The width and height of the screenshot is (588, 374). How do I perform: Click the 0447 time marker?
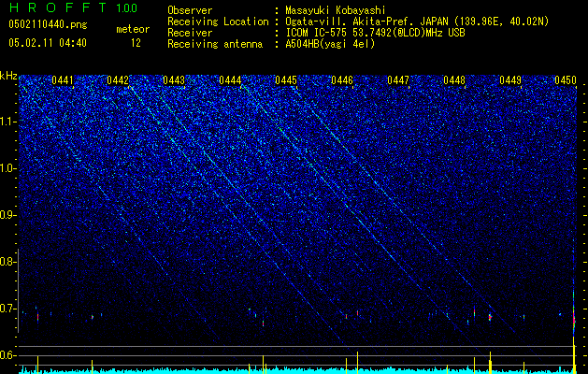pyautogui.click(x=398, y=80)
